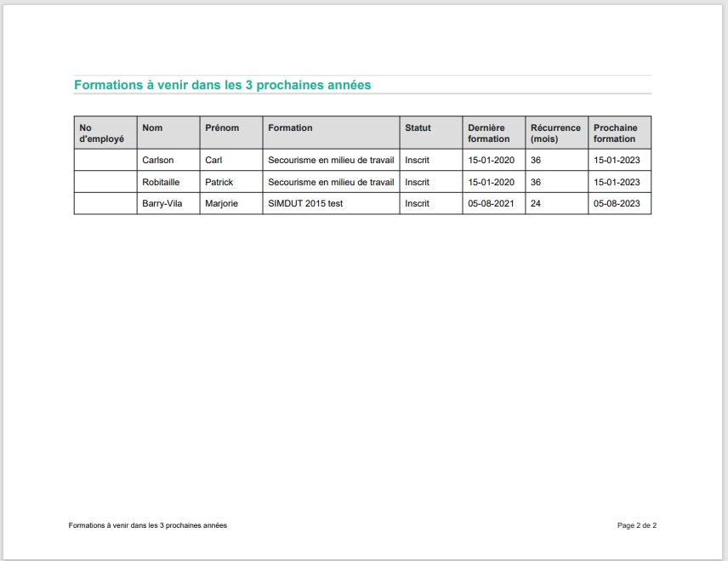
Task: Click the '05-08-2021' date cell
Action: click(494, 203)
